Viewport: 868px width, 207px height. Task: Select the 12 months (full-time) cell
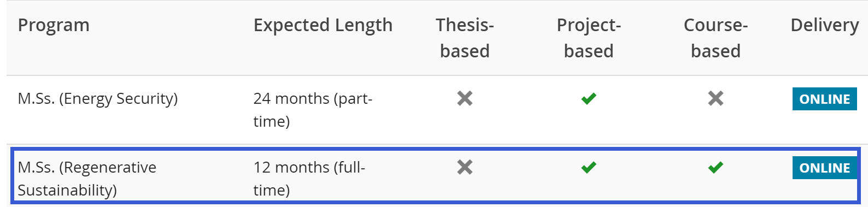coord(309,179)
